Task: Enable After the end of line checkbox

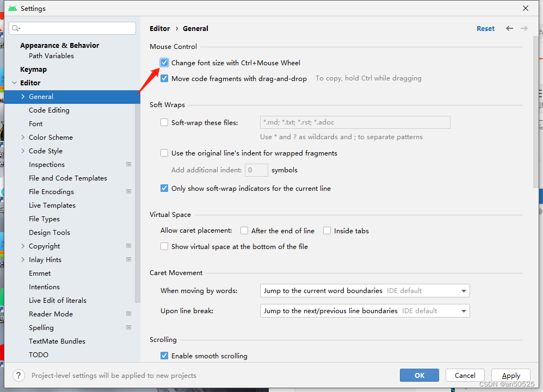Action: click(x=244, y=231)
